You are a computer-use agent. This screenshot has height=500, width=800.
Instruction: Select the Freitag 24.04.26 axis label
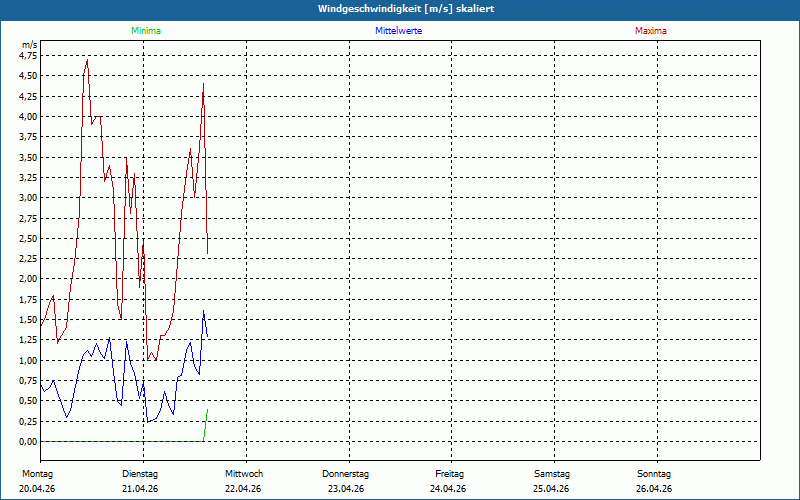(448, 481)
